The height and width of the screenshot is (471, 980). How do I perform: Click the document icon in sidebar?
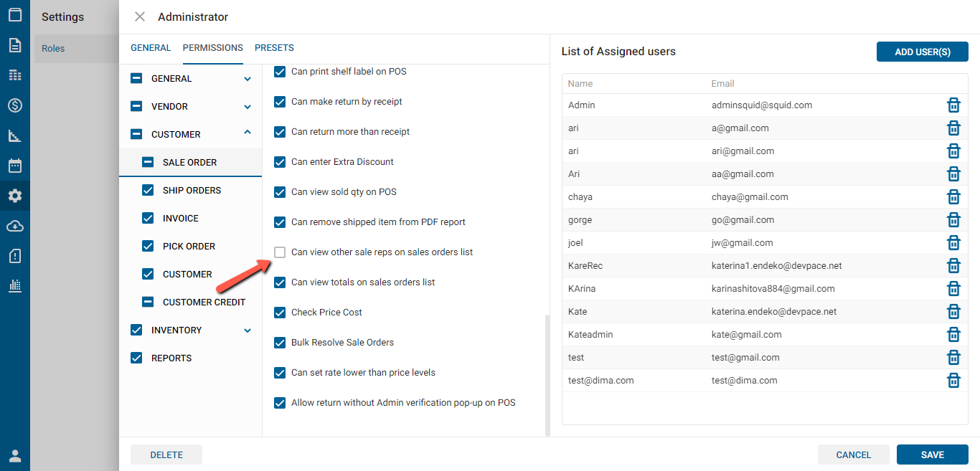[x=15, y=45]
